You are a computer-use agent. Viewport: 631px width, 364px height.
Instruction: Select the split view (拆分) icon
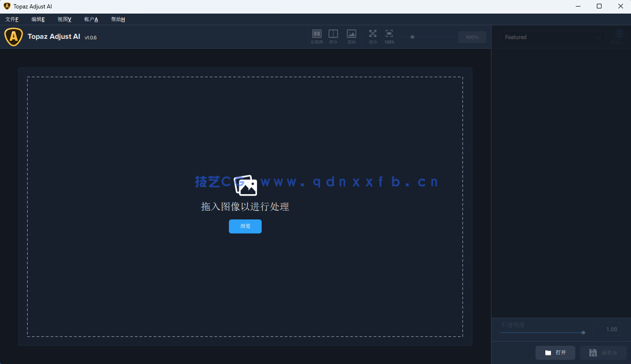[x=333, y=34]
